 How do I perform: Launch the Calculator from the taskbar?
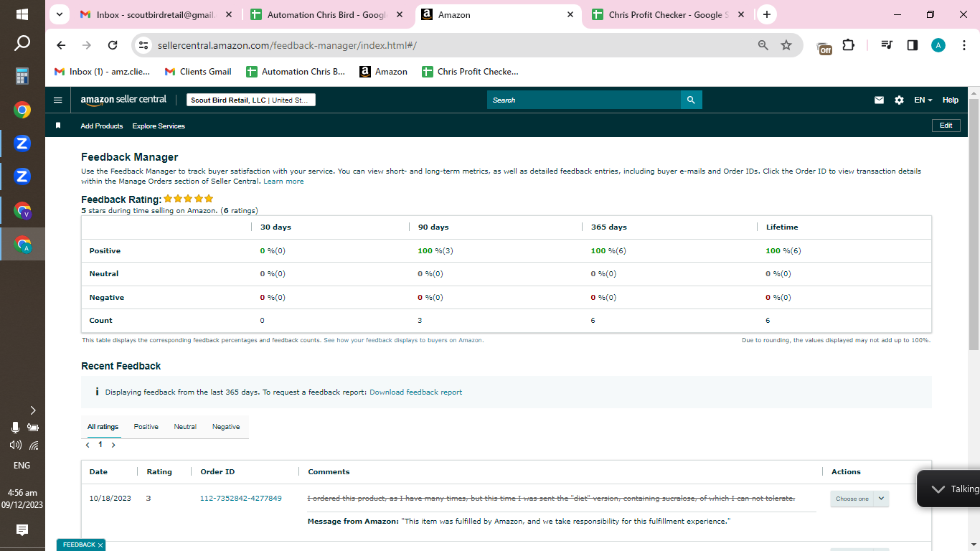[x=22, y=76]
